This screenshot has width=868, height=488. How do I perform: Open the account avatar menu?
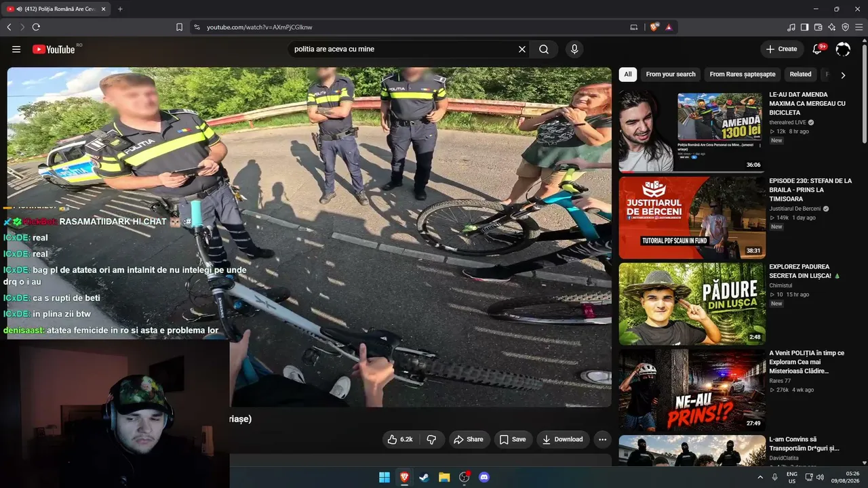click(843, 49)
